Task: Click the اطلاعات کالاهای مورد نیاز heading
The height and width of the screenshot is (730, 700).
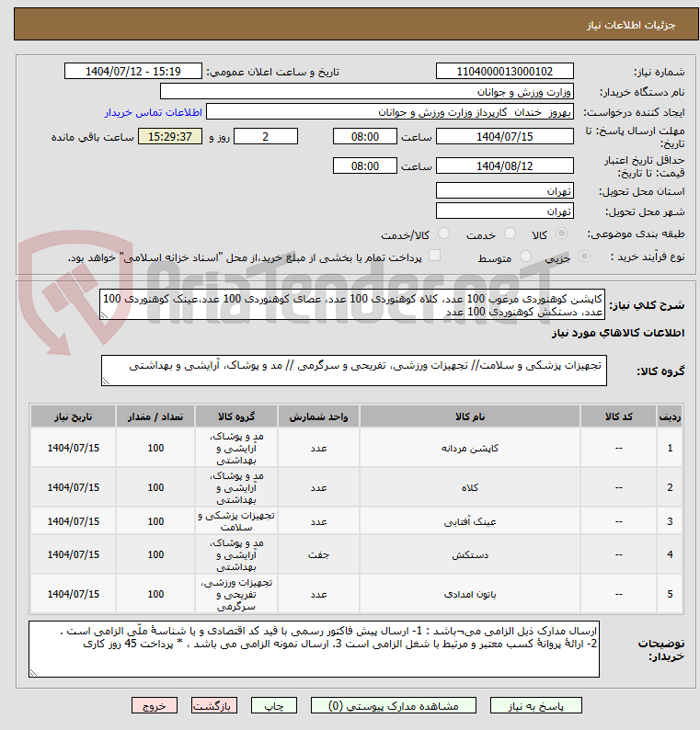Action: click(x=618, y=333)
